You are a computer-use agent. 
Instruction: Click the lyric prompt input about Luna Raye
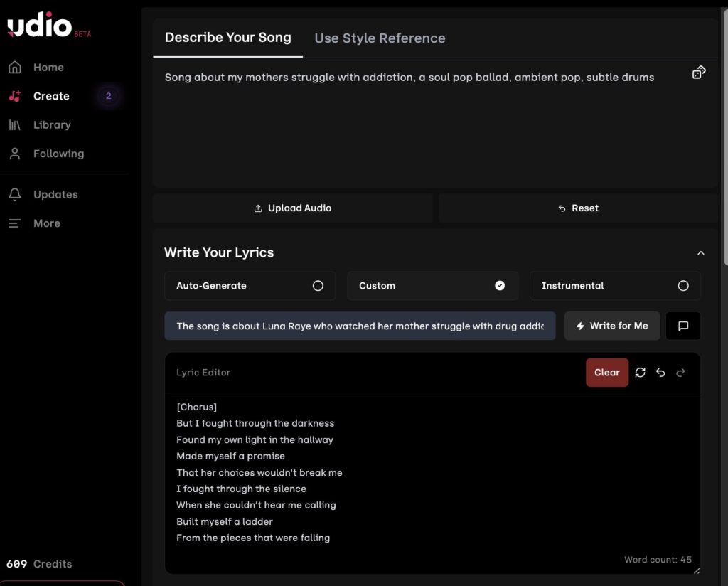pos(360,326)
